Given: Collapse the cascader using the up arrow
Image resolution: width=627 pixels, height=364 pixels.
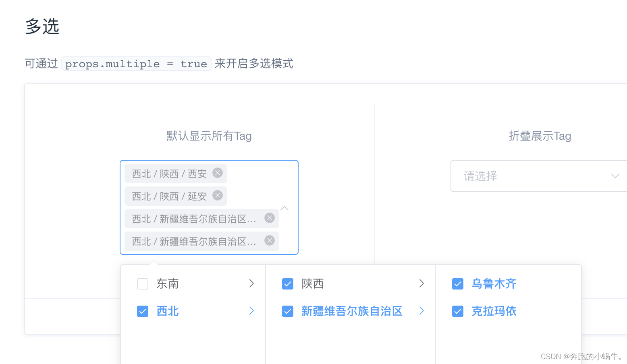Looking at the screenshot, I should click(284, 208).
